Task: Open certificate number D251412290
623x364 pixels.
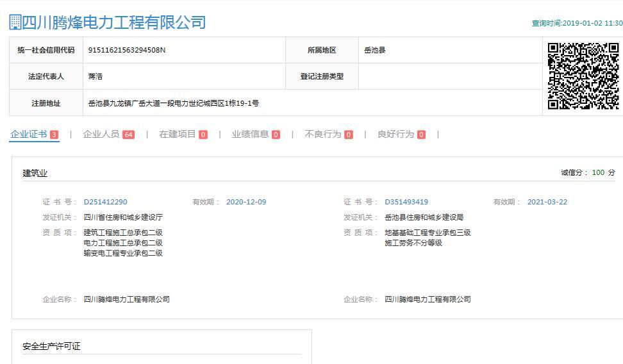Action: coord(105,202)
